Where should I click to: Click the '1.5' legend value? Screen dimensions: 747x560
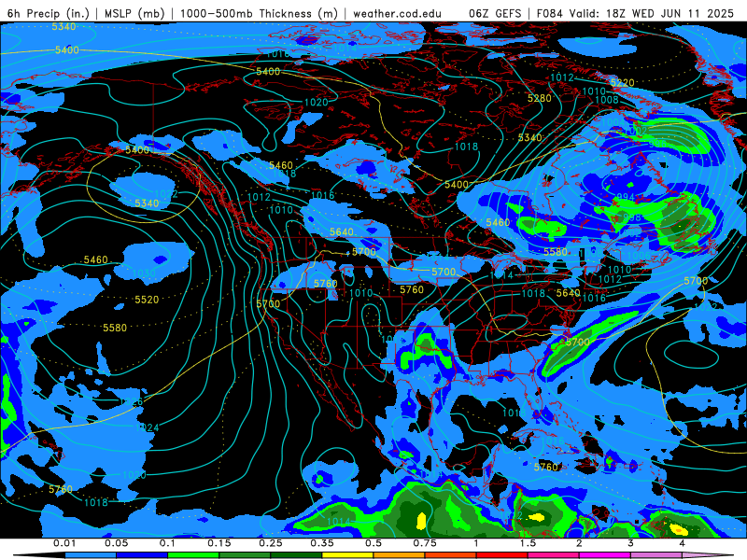tap(528, 543)
